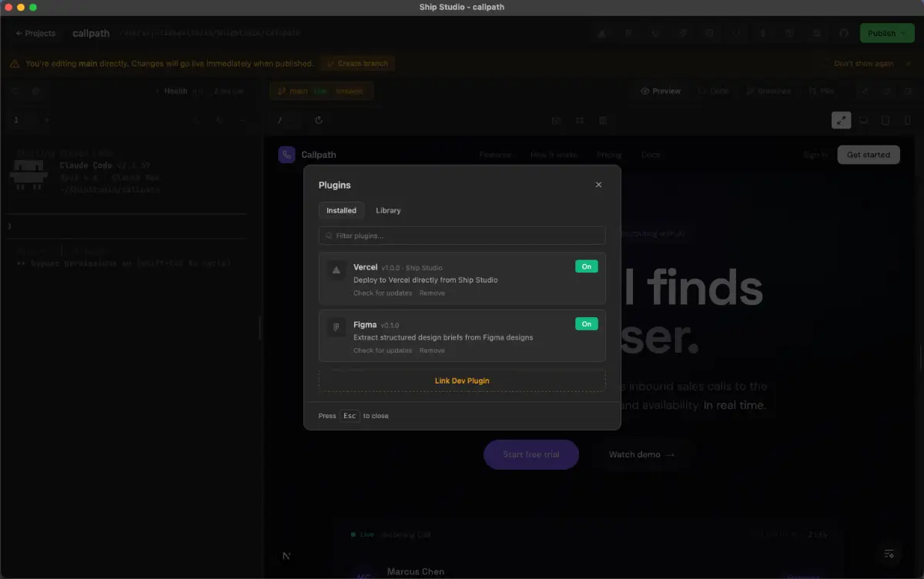Click the Start free trial button
The image size is (924, 579).
[531, 454]
